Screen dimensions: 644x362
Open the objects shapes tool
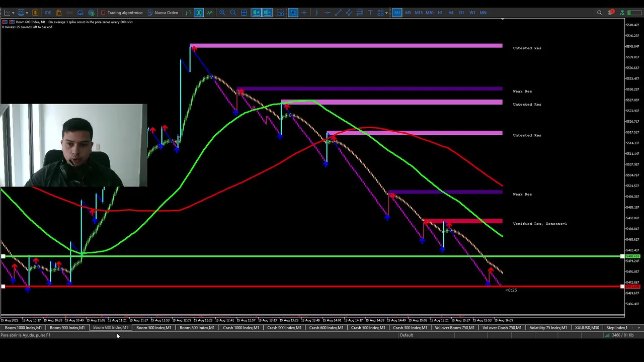tap(380, 13)
